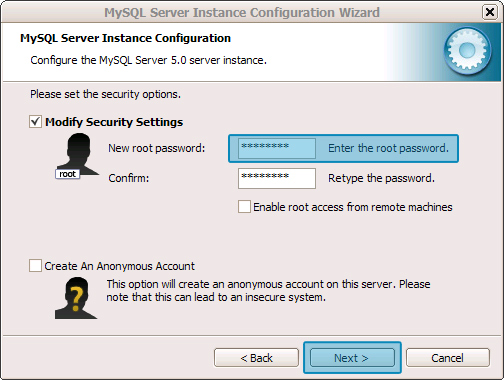Go to the Next wizard step
Viewport: 504px width, 380px height.
pos(352,358)
